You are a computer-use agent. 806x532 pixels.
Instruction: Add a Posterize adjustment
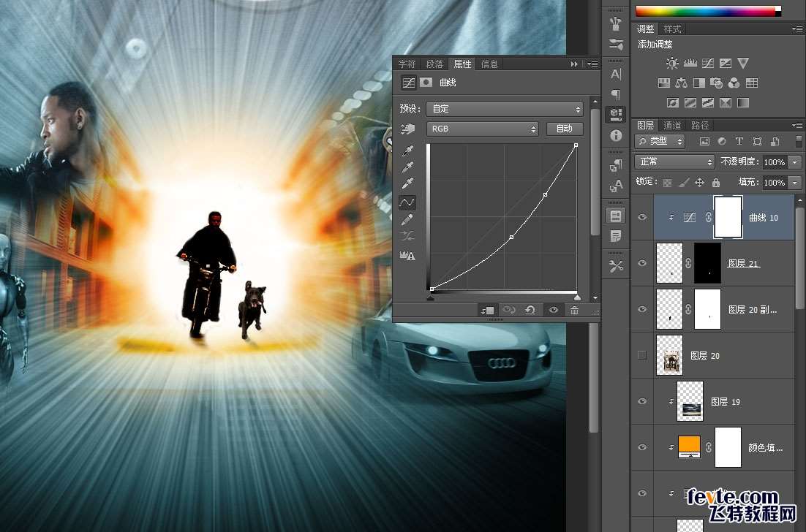tap(690, 103)
